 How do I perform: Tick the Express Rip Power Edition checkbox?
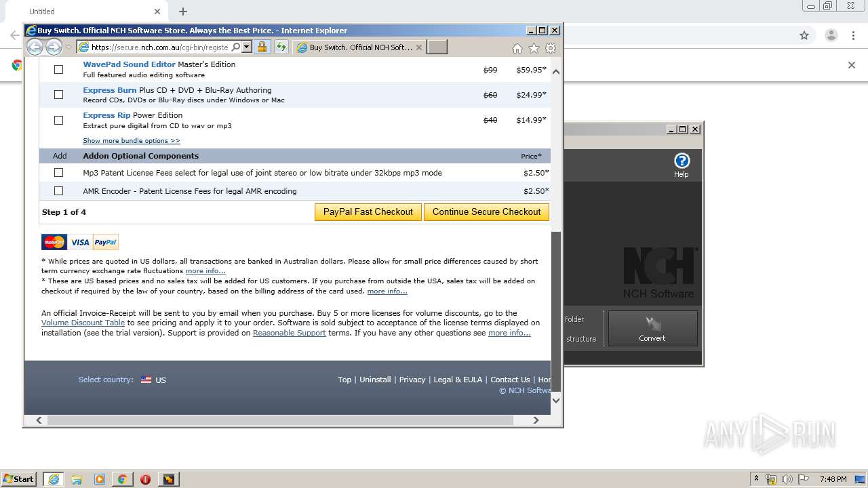(58, 120)
